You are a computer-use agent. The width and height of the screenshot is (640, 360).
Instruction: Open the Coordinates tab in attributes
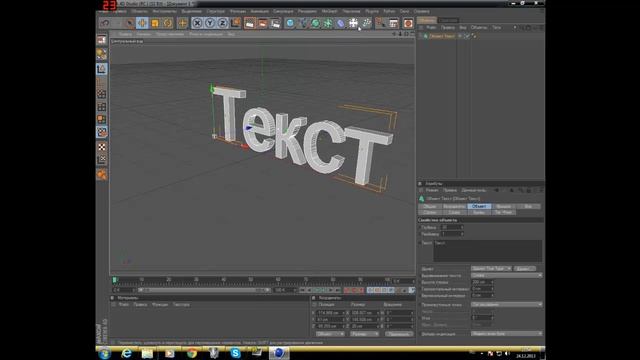[455, 207]
